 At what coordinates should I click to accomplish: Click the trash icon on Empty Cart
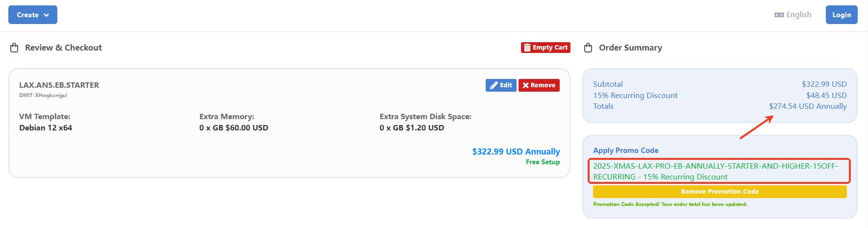pyautogui.click(x=527, y=48)
